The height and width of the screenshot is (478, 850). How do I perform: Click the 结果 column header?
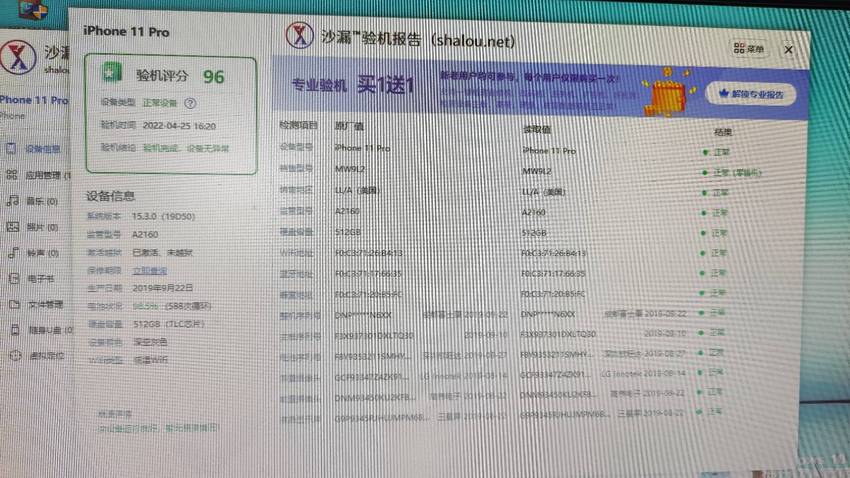[x=723, y=132]
